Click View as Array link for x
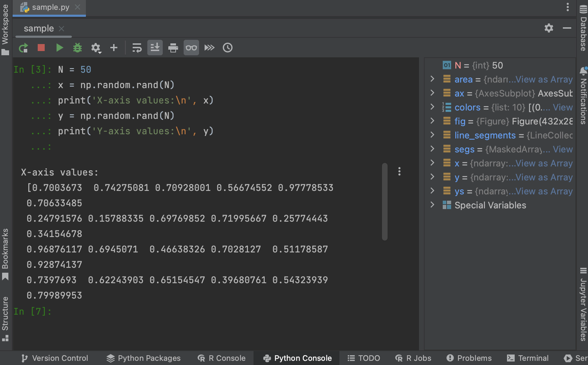 pyautogui.click(x=544, y=163)
